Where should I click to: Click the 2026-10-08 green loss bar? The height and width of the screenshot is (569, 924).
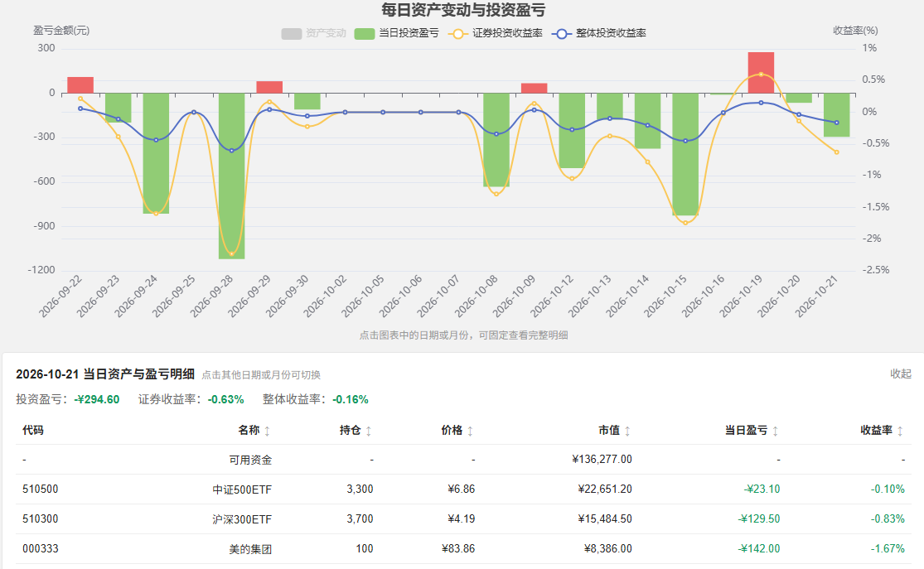click(x=496, y=140)
